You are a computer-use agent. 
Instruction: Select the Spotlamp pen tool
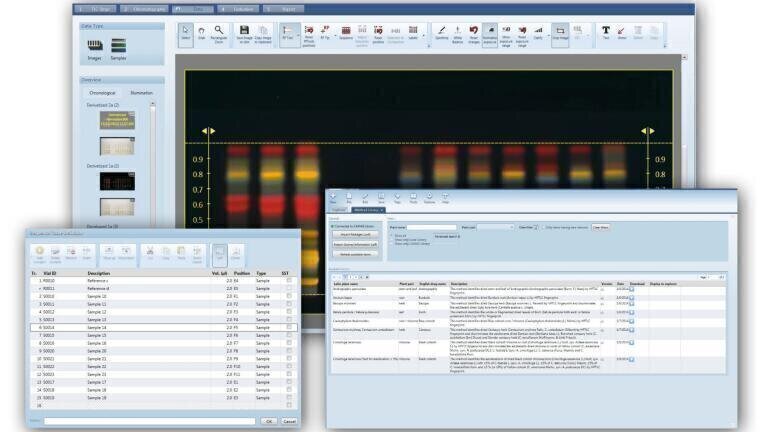tap(441, 33)
